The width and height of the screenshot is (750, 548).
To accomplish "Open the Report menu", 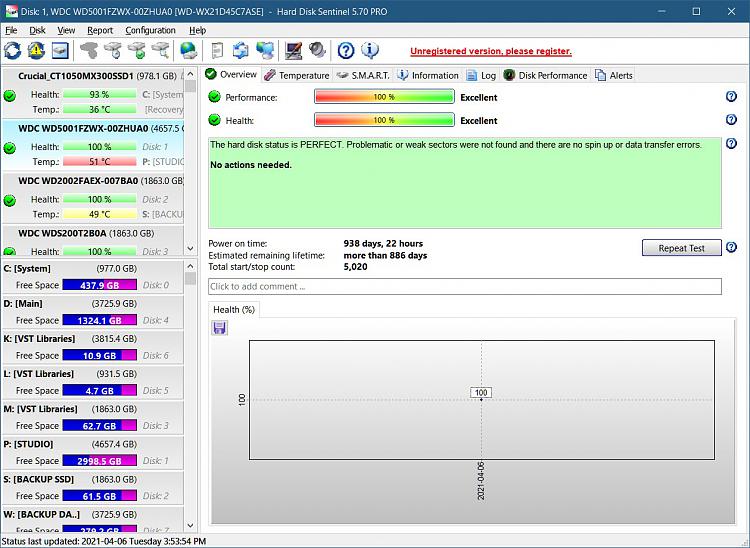I will point(100,30).
